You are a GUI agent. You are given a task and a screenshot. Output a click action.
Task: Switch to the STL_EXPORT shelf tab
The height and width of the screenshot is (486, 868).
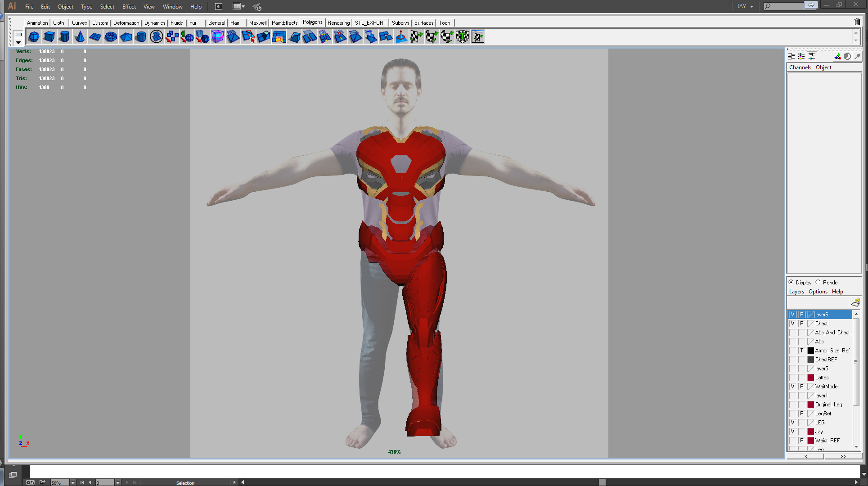[x=370, y=22]
